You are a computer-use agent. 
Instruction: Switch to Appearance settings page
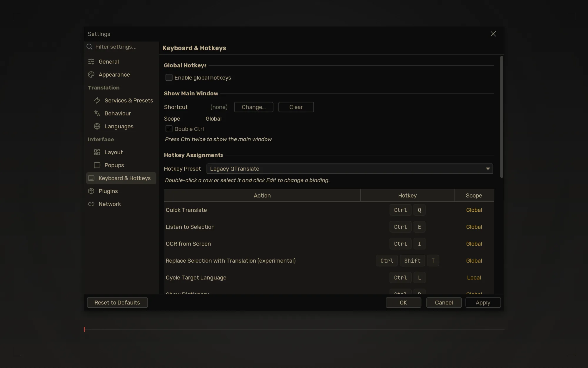click(121, 74)
